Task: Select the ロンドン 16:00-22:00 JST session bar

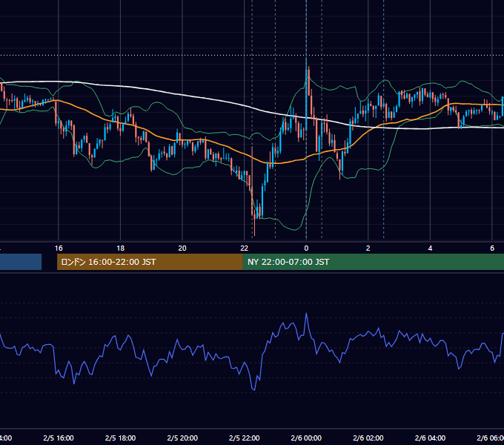Action: tap(150, 262)
